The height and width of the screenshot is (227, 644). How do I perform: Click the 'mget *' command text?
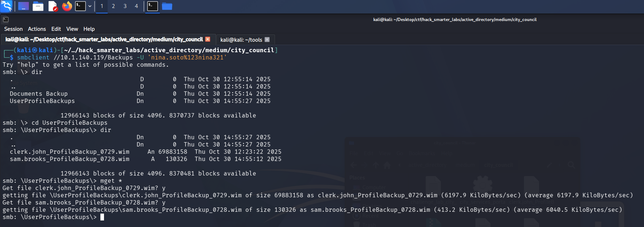pos(111,181)
